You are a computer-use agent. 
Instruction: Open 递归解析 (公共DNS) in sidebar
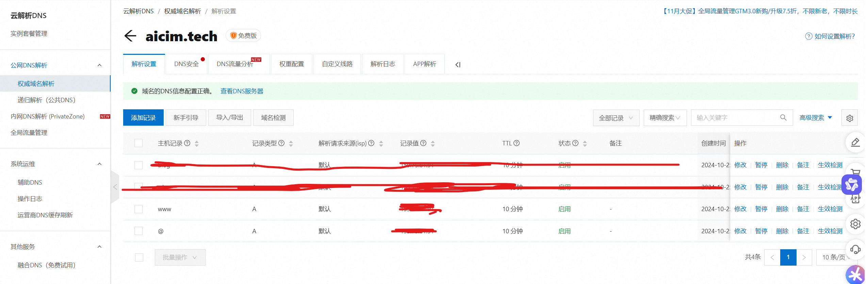click(x=47, y=100)
